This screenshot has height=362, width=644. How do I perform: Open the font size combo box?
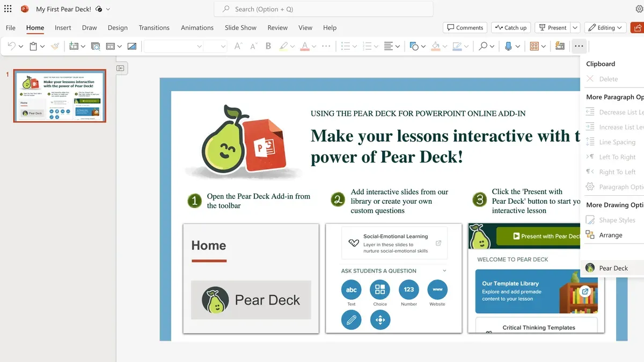pyautogui.click(x=216, y=47)
